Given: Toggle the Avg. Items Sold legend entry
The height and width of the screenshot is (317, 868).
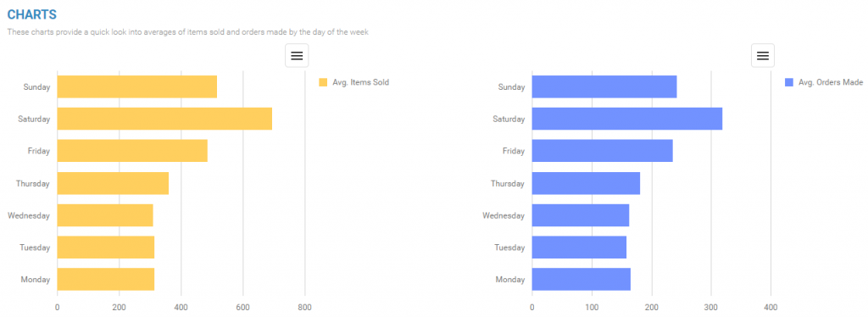Looking at the screenshot, I should (x=353, y=82).
